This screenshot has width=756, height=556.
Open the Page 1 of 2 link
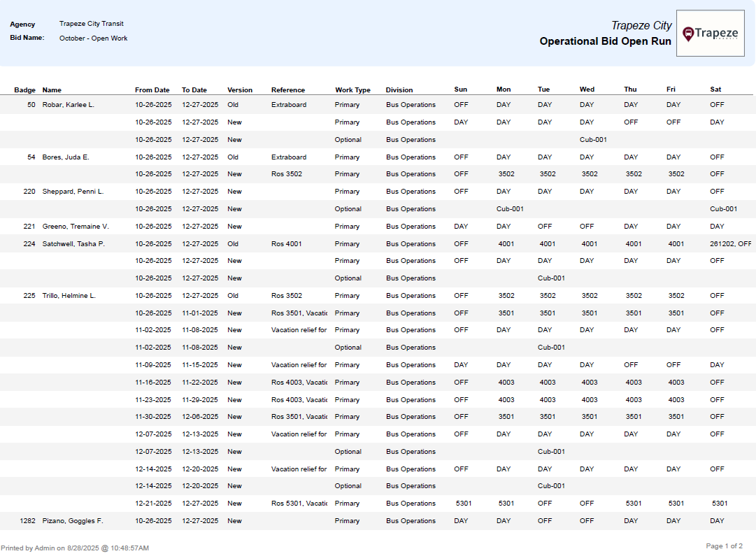[723, 546]
